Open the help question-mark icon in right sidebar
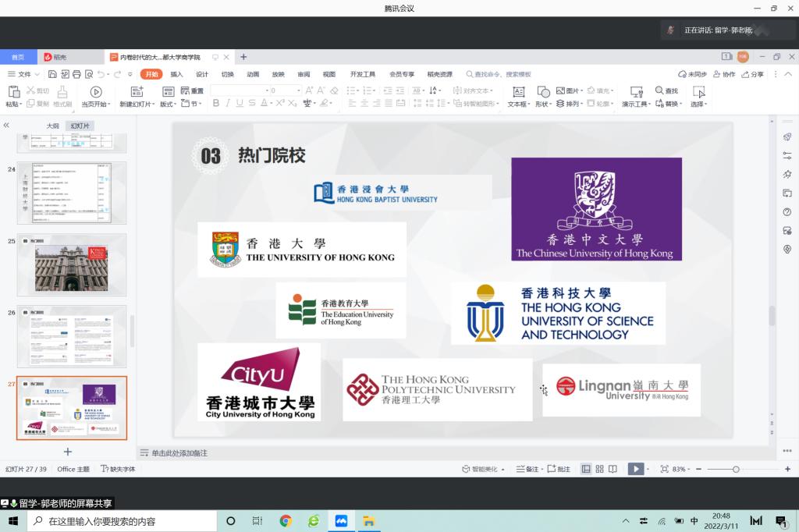The width and height of the screenshot is (799, 532). click(787, 212)
